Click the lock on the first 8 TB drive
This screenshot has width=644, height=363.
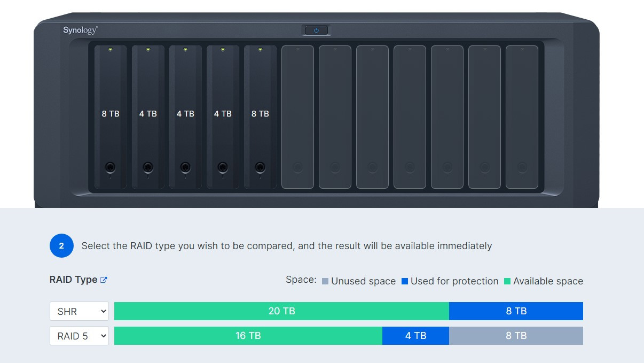[x=111, y=167]
